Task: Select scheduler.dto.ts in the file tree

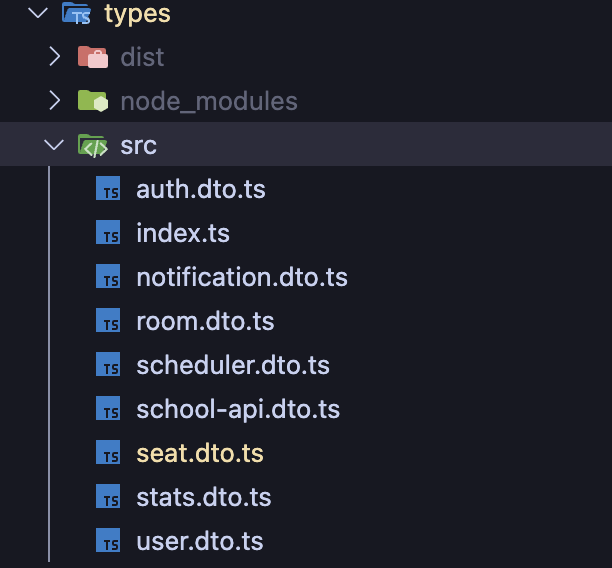Action: (233, 365)
